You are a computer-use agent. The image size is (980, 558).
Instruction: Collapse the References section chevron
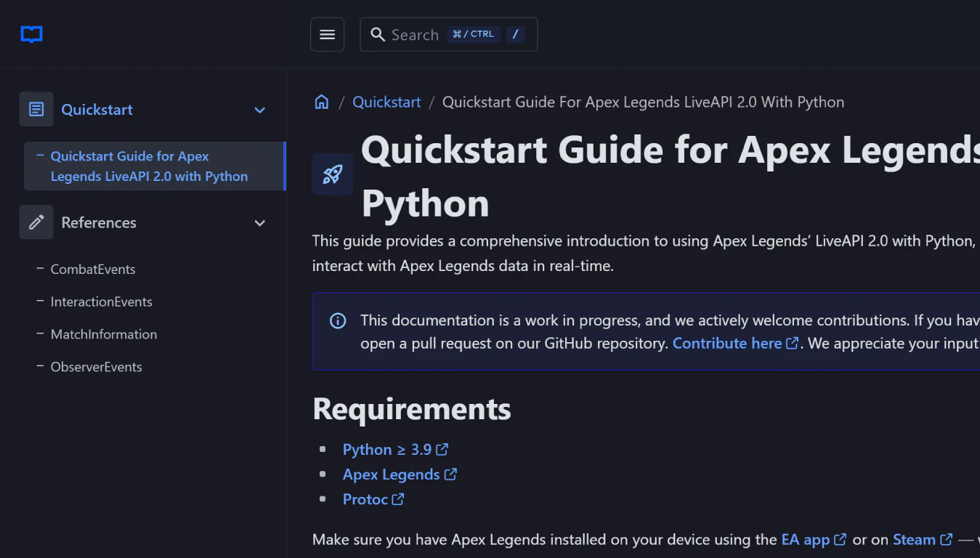260,223
